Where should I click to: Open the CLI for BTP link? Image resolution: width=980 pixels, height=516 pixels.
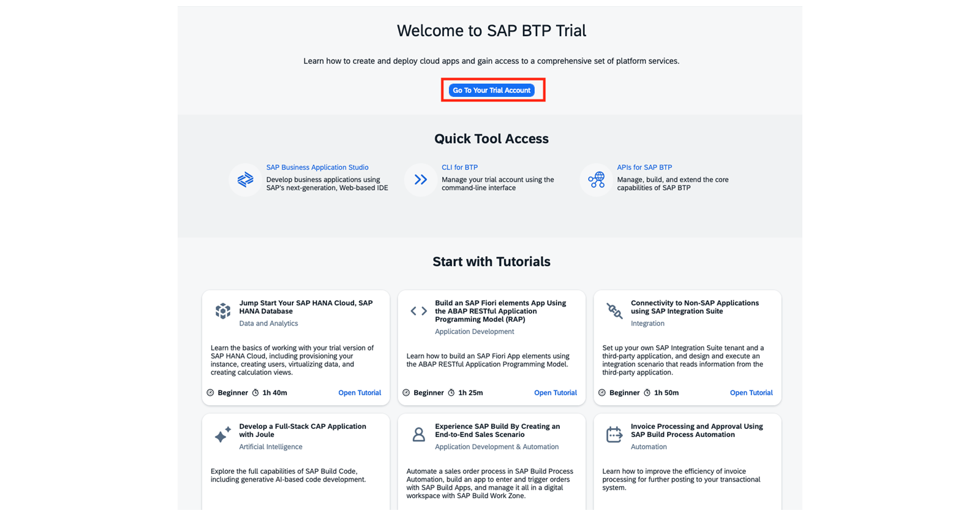[459, 167]
